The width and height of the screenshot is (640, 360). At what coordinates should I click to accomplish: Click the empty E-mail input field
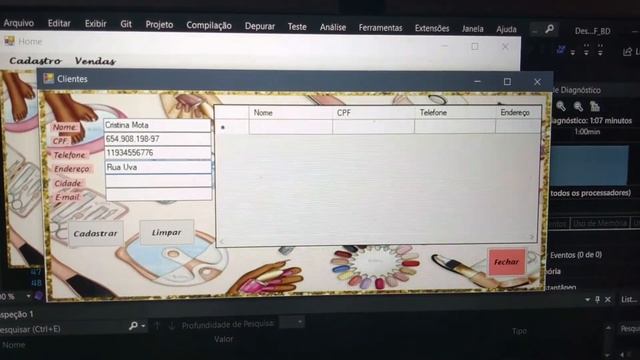[x=159, y=194]
